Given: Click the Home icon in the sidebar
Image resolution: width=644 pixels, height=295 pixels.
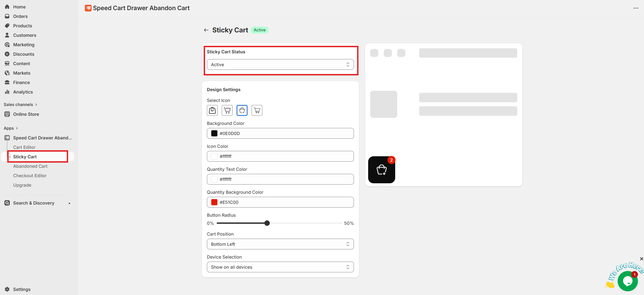Looking at the screenshot, I should tap(7, 7).
